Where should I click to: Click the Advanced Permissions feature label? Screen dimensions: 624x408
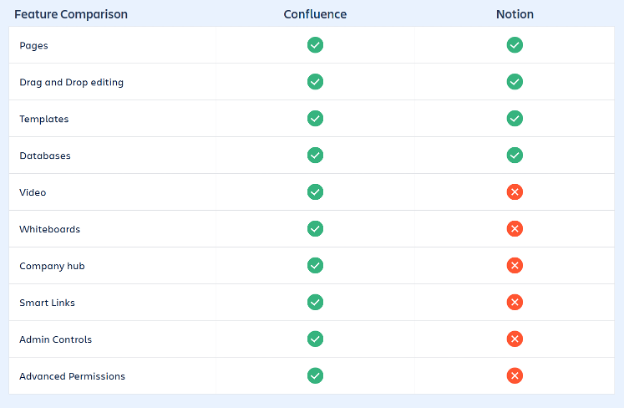[72, 376]
